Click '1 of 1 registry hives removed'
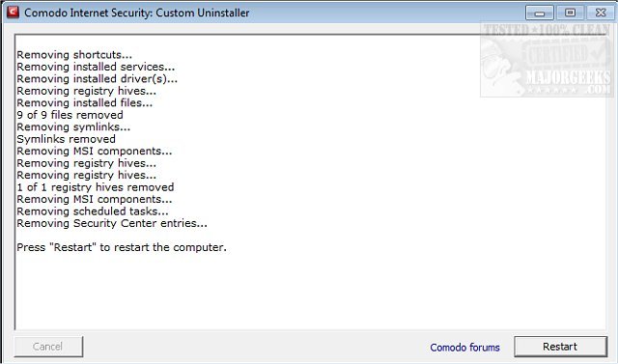 point(95,187)
